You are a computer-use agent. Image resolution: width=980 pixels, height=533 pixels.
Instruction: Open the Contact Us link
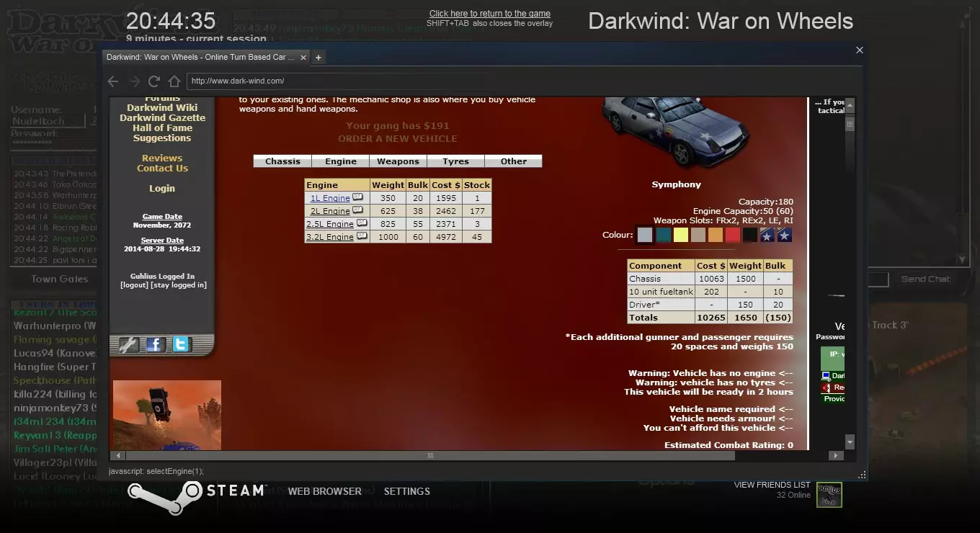coord(162,169)
